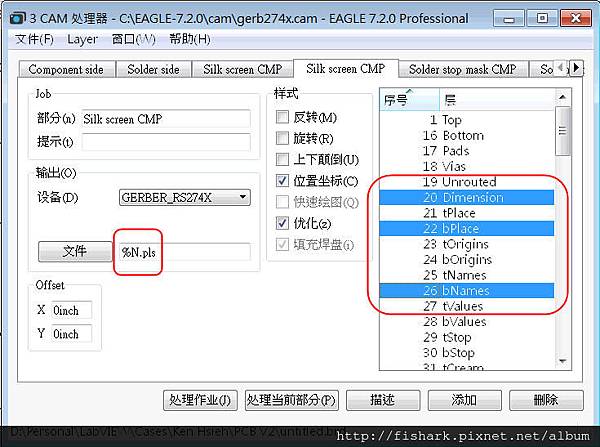Open the Solder stop mask CMP tab

click(x=463, y=69)
